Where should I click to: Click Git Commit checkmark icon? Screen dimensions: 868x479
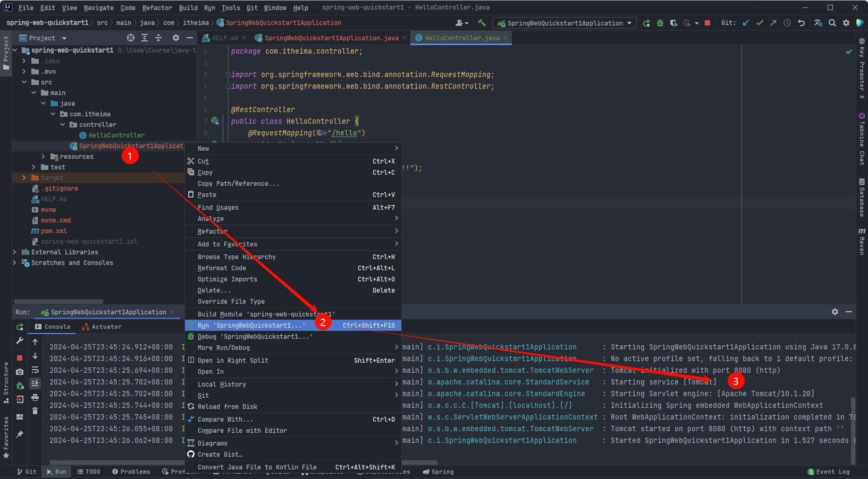click(x=760, y=23)
